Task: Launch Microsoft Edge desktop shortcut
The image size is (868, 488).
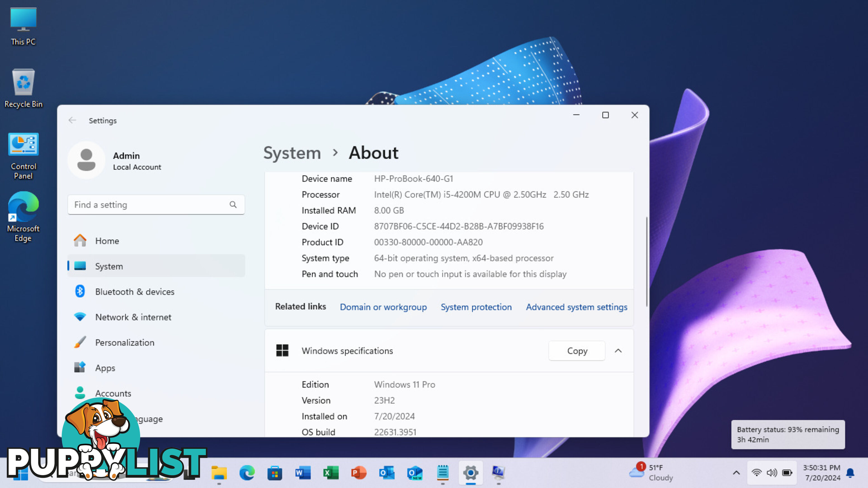Action: click(x=23, y=216)
